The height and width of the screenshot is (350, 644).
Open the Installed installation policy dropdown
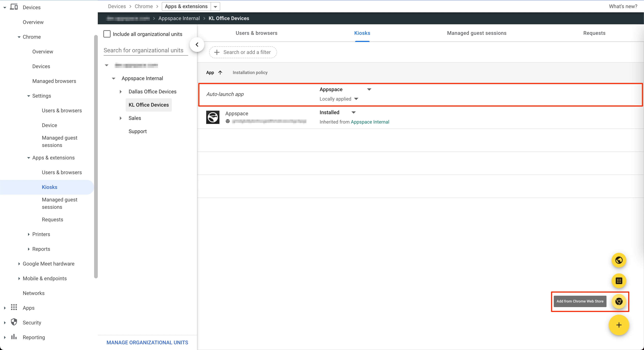pos(353,112)
